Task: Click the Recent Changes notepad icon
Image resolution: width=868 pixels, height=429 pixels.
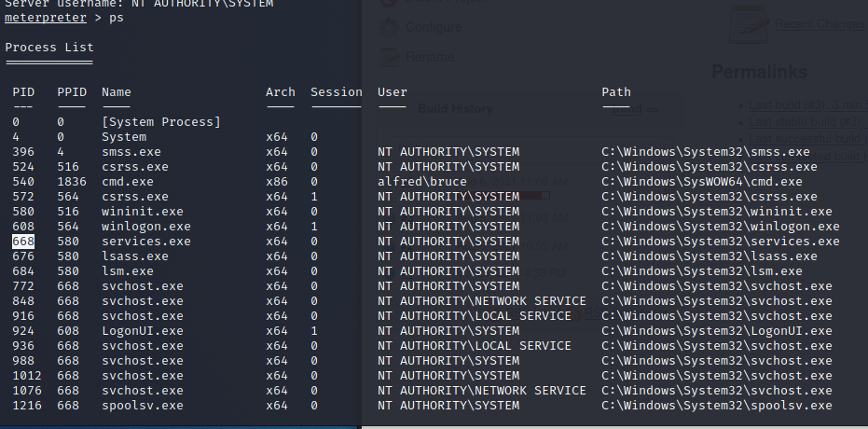Action: tap(751, 22)
